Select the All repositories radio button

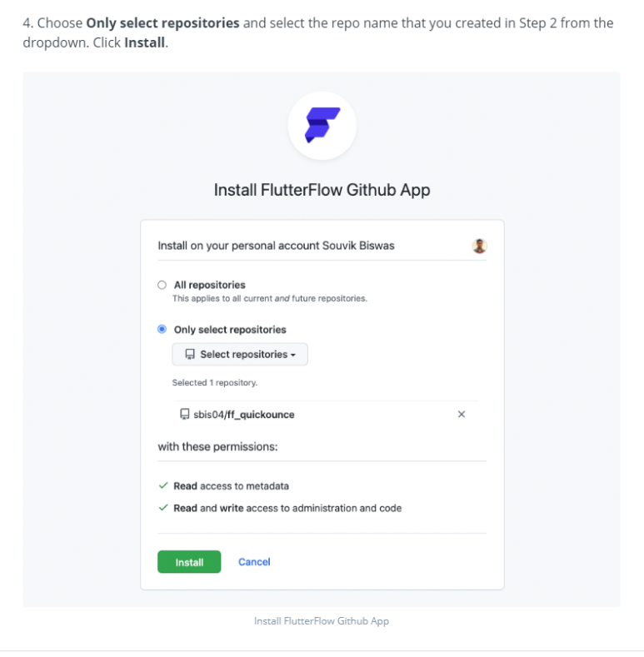(x=162, y=285)
